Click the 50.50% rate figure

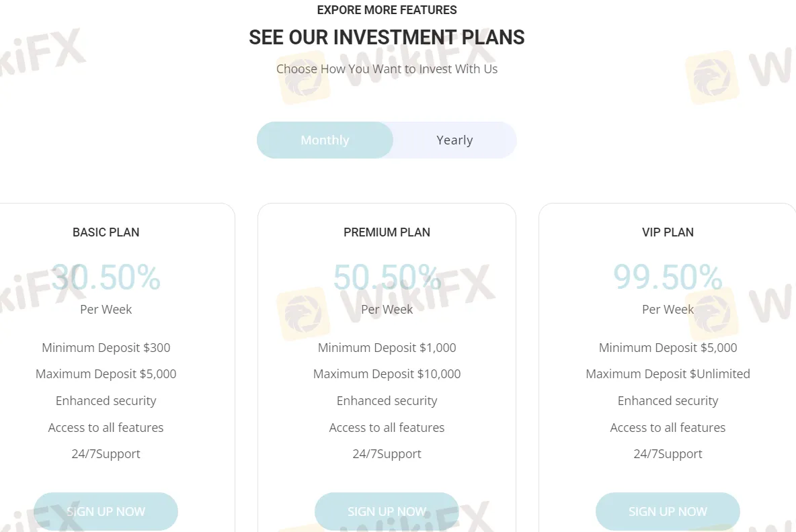point(387,277)
